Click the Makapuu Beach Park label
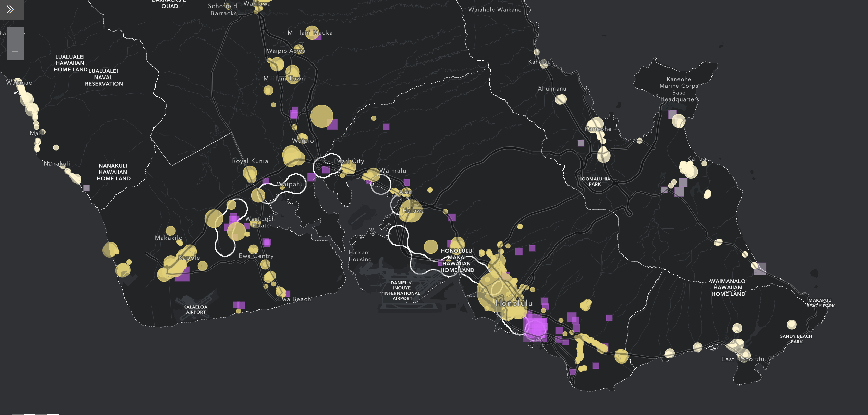Screen dimensions: 868x415 tap(820, 303)
